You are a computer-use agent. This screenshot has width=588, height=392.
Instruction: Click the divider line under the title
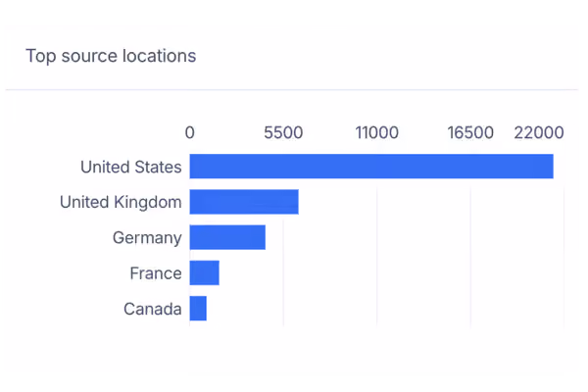click(x=292, y=89)
